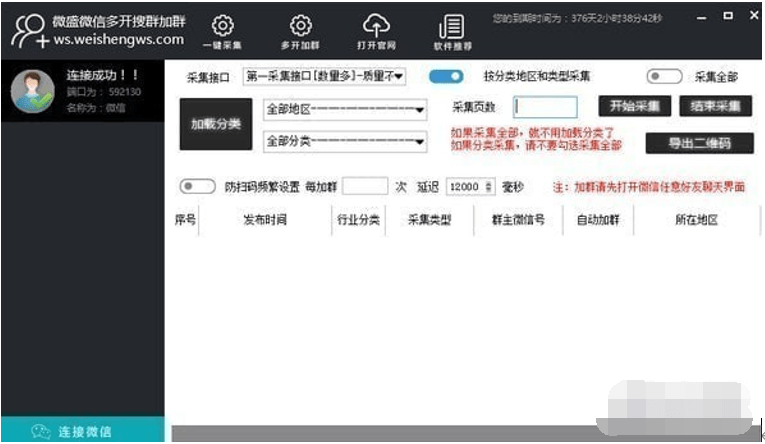Click the 一键采集 gear icon

pyautogui.click(x=222, y=26)
